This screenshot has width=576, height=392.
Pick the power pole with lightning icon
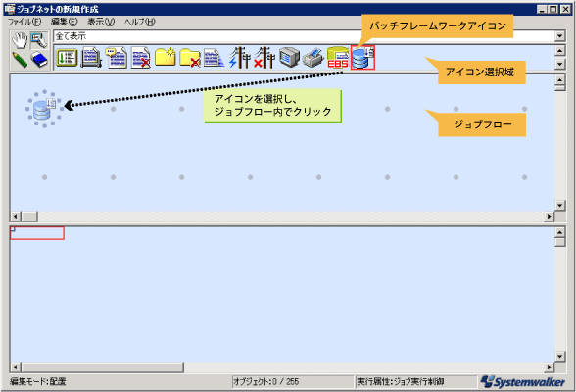point(239,58)
